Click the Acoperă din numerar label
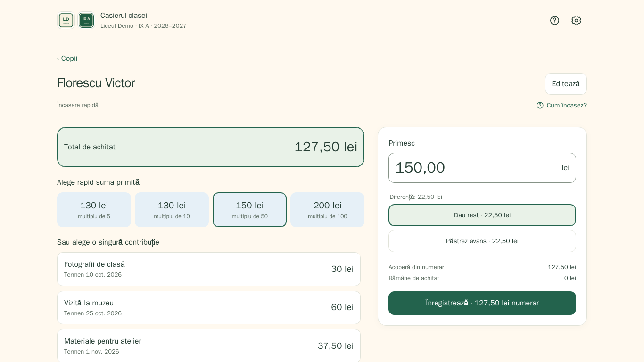The width and height of the screenshot is (644, 362). pyautogui.click(x=416, y=267)
